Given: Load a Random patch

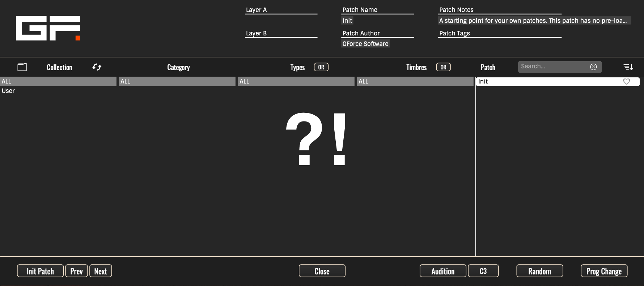Looking at the screenshot, I should [539, 271].
